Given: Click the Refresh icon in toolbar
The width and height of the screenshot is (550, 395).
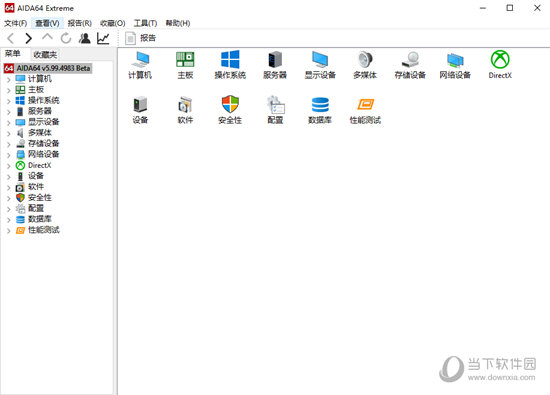Looking at the screenshot, I should [66, 38].
